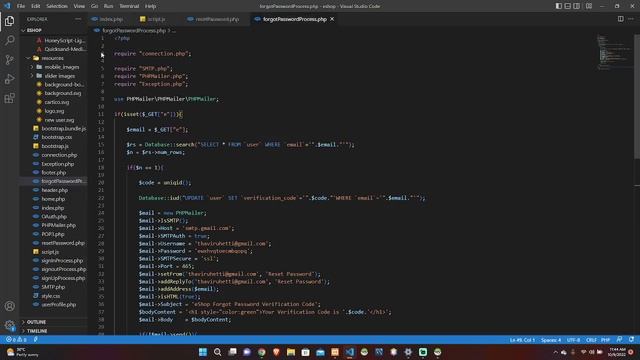Image resolution: width=640 pixels, height=360 pixels.
Task: Open the Windows Start menu
Action: tap(203, 352)
